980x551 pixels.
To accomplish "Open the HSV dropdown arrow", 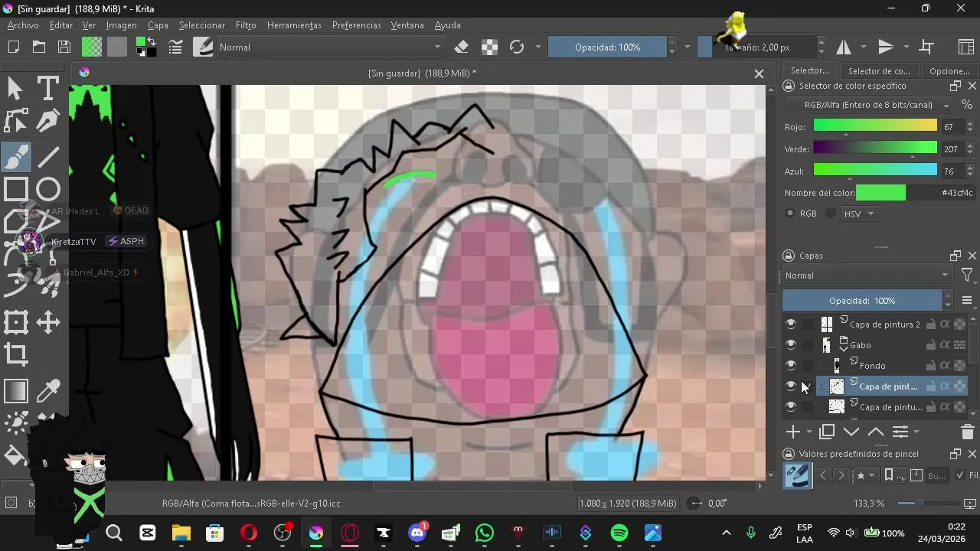I will (871, 214).
